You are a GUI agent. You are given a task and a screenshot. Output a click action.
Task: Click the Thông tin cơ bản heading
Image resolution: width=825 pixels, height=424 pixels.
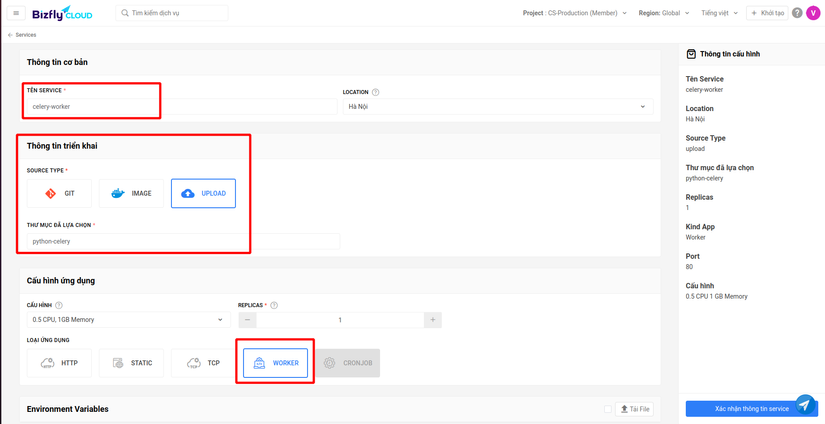coord(57,62)
